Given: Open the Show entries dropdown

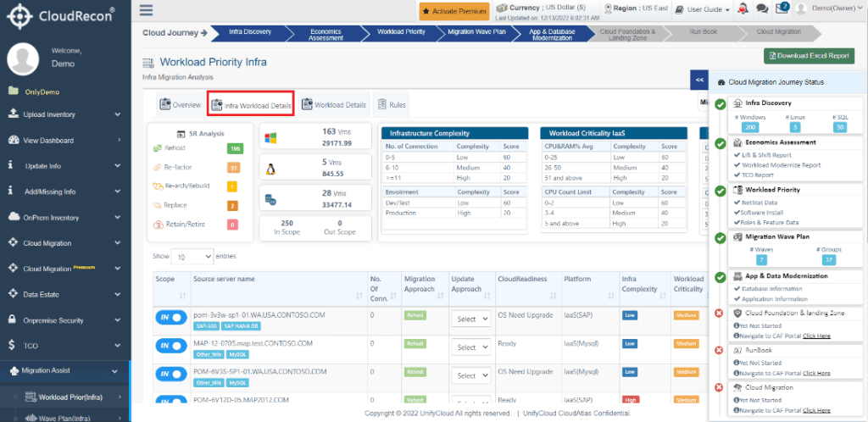Looking at the screenshot, I should 192,257.
